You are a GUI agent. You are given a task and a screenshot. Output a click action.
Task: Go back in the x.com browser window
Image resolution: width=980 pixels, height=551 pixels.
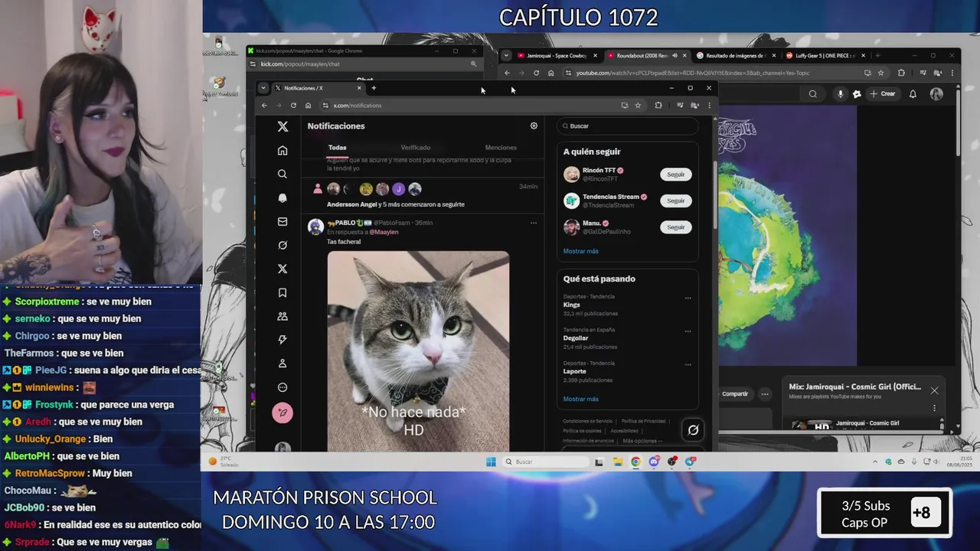(264, 106)
